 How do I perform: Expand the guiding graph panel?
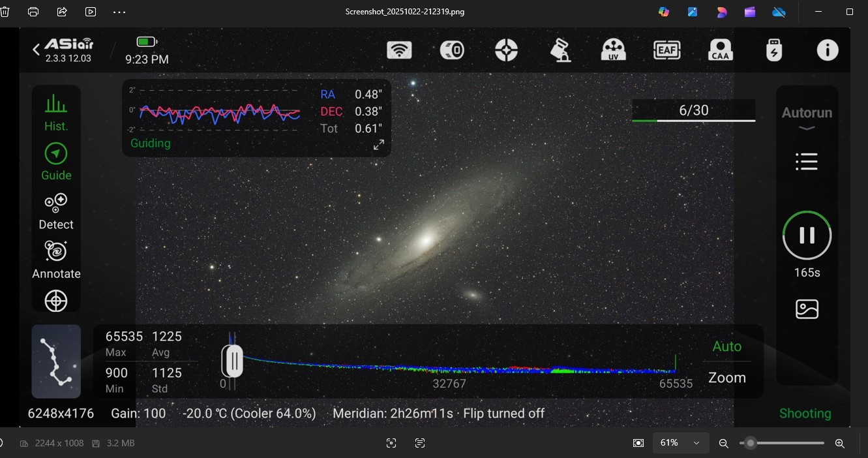click(x=379, y=145)
